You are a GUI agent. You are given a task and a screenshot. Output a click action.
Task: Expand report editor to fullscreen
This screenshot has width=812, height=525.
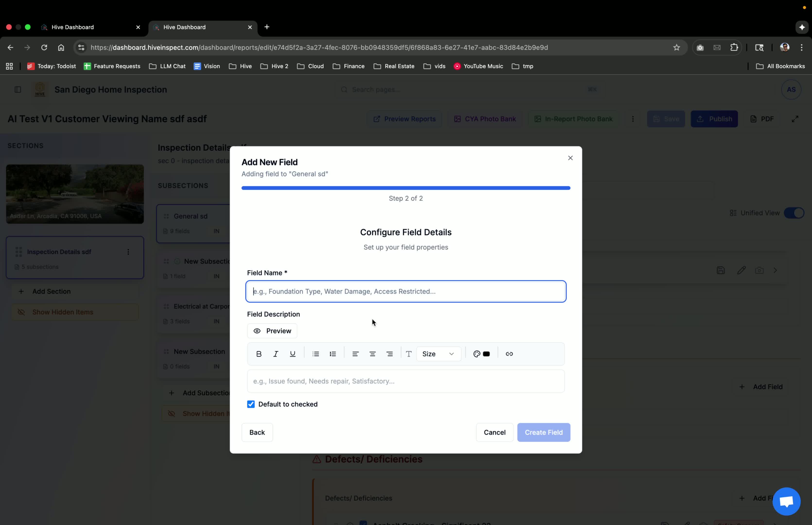(795, 119)
